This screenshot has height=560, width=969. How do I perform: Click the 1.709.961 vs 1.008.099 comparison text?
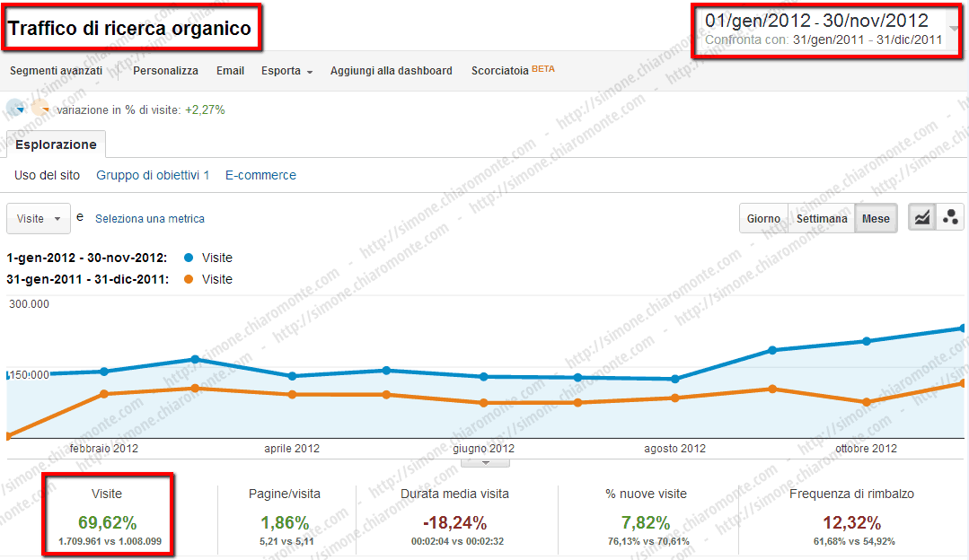(x=110, y=541)
